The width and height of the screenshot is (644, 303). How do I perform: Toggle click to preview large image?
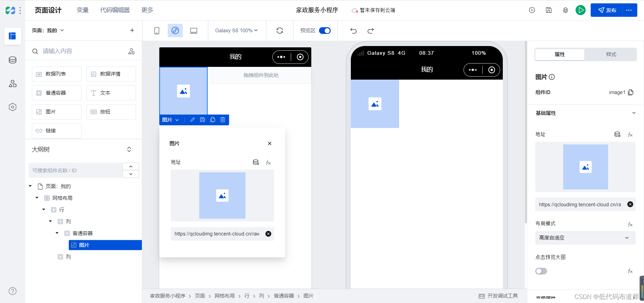[x=541, y=271]
